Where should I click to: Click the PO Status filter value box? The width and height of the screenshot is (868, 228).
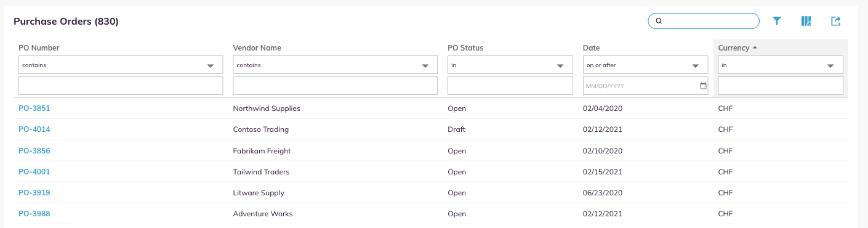pos(510,86)
